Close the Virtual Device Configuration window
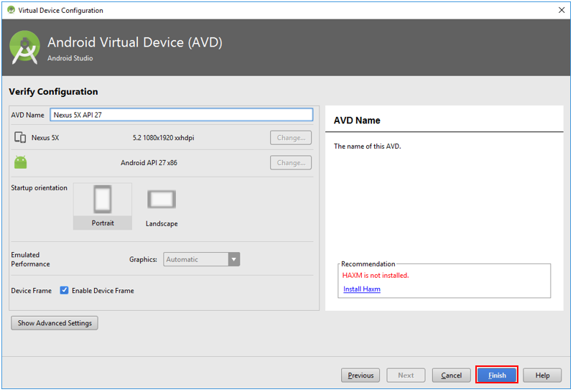 [562, 10]
